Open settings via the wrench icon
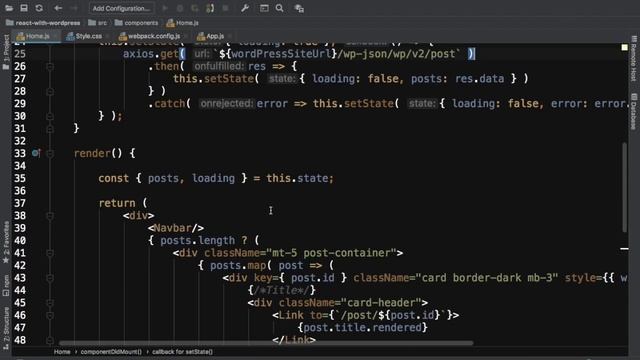The height and width of the screenshot is (360, 640). 245,8
